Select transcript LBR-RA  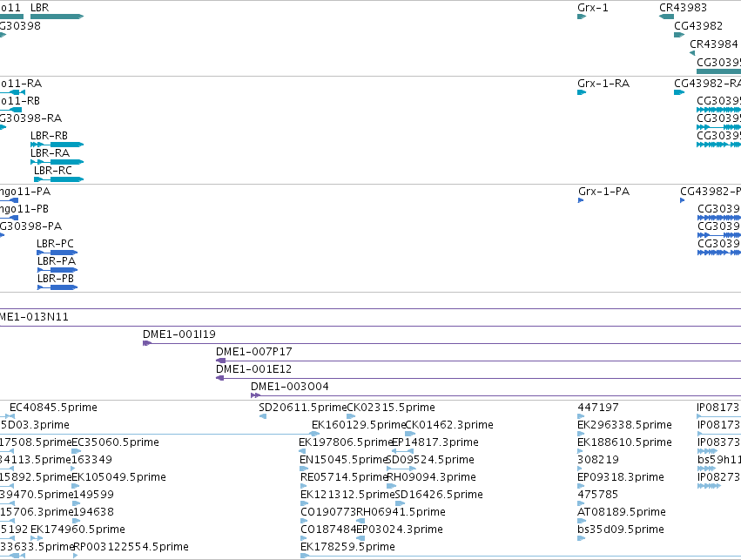(x=57, y=162)
